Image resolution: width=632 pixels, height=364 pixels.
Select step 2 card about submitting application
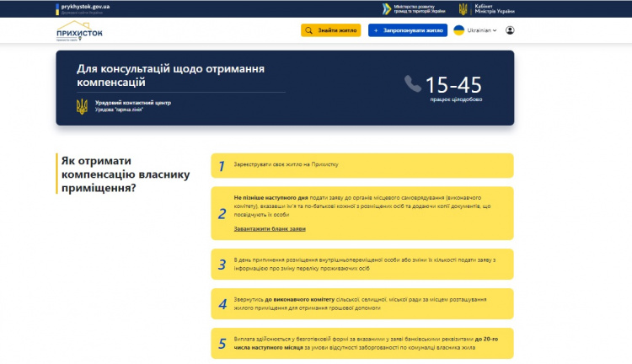click(x=362, y=212)
